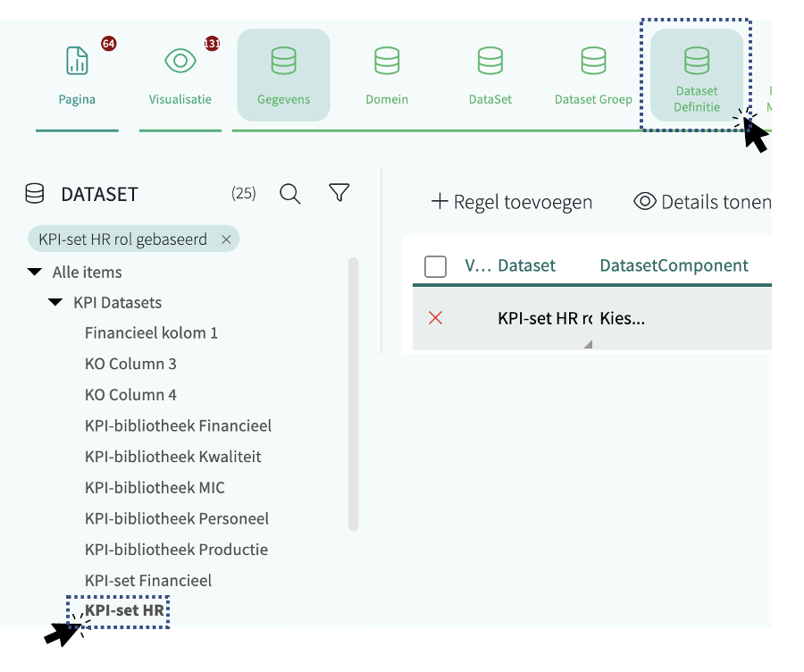Select KPI-set HR in the tree
This screenshot has height=672, width=804.
pyautogui.click(x=124, y=611)
